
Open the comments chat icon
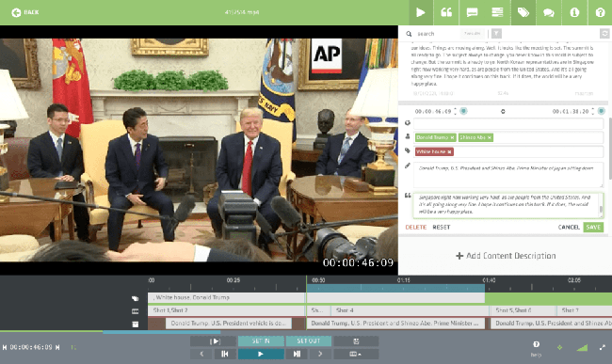[549, 12]
